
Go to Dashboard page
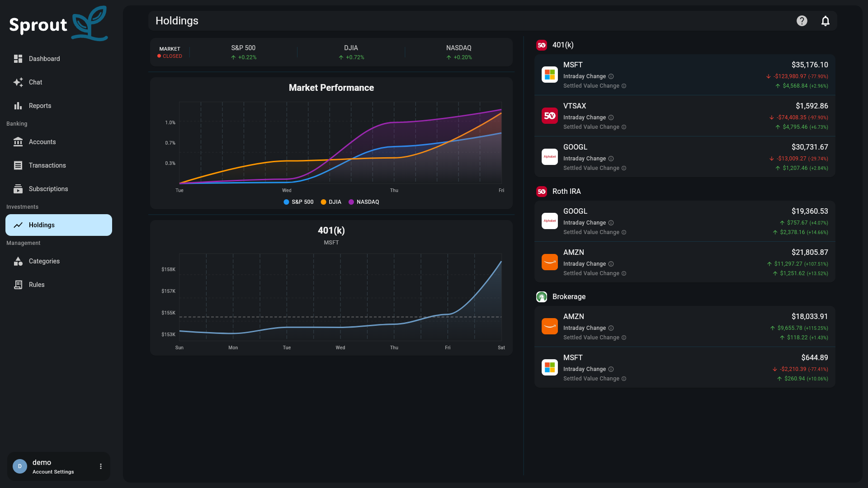(59, 59)
